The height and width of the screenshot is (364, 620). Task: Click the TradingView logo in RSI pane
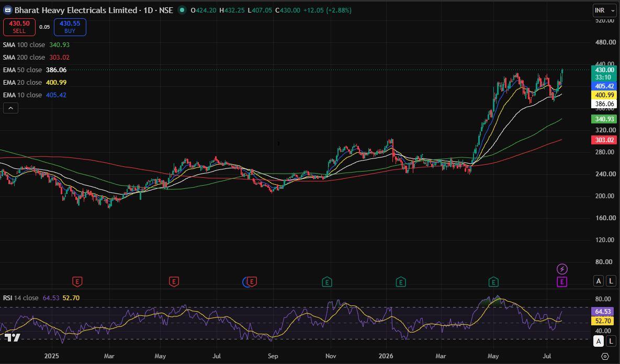click(12, 337)
